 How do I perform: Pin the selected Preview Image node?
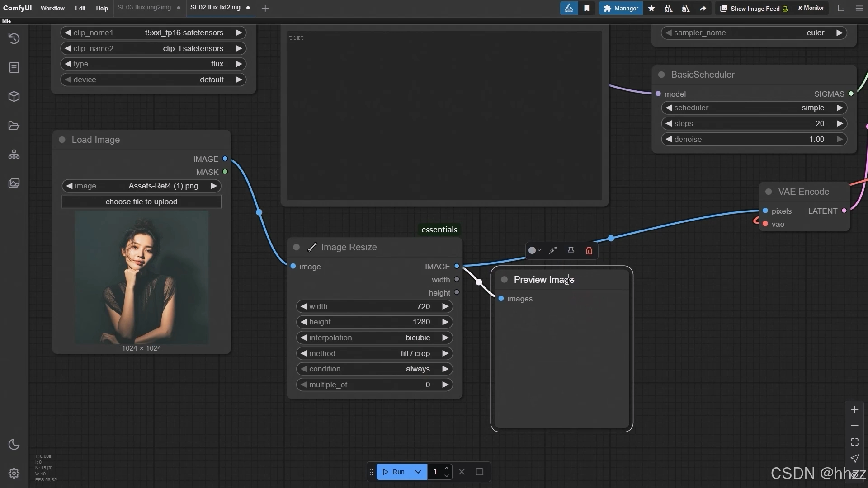(x=571, y=251)
